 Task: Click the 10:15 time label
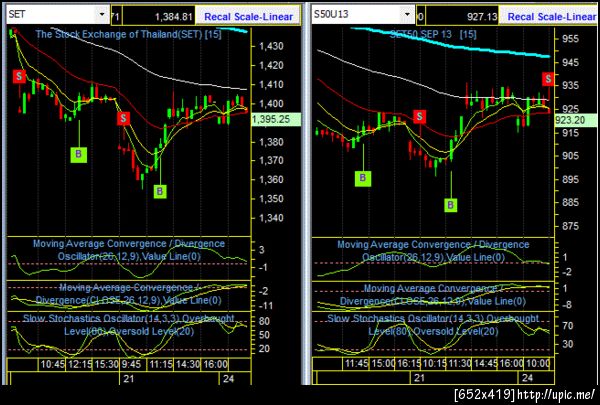434,363
